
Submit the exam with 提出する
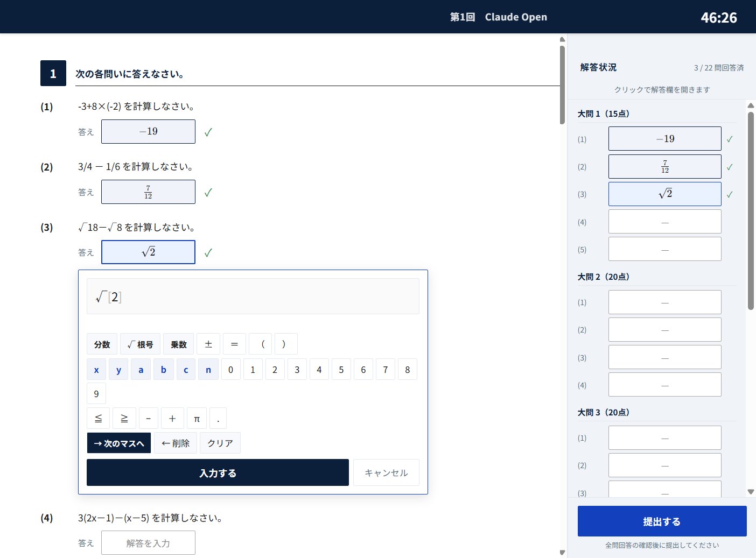pos(662,521)
